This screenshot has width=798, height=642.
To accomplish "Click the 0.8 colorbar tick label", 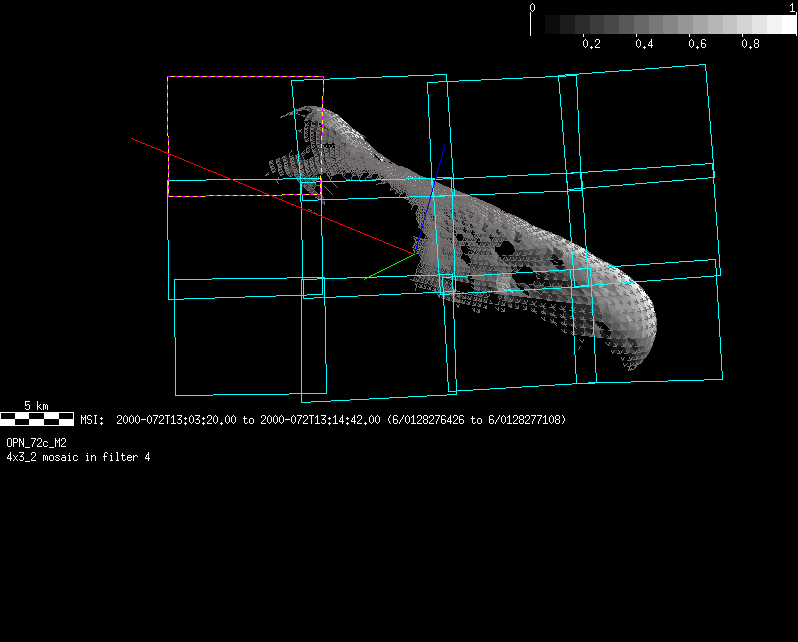I will [750, 45].
